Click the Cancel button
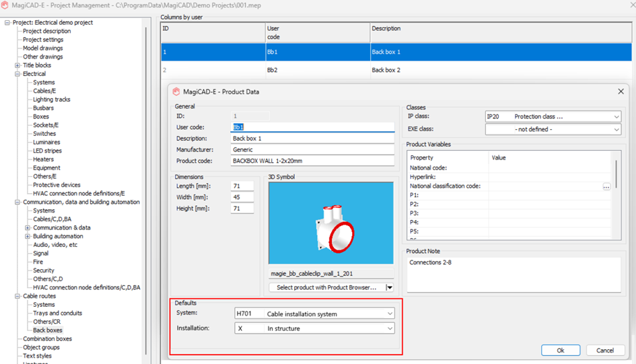The image size is (636, 364). tap(605, 351)
